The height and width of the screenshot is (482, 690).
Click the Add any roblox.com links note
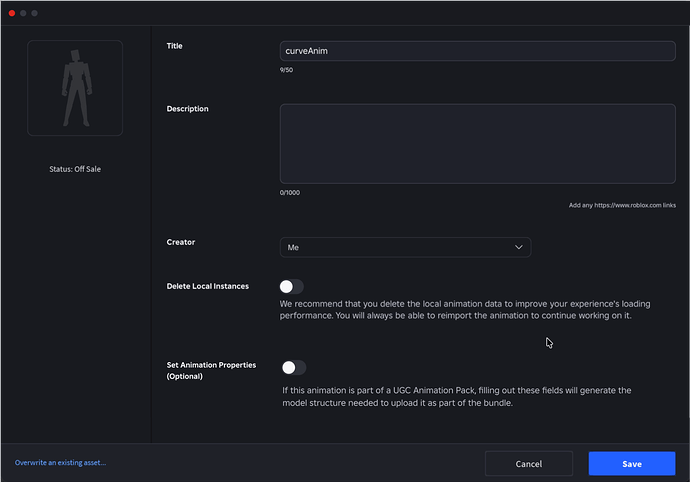[x=622, y=205]
